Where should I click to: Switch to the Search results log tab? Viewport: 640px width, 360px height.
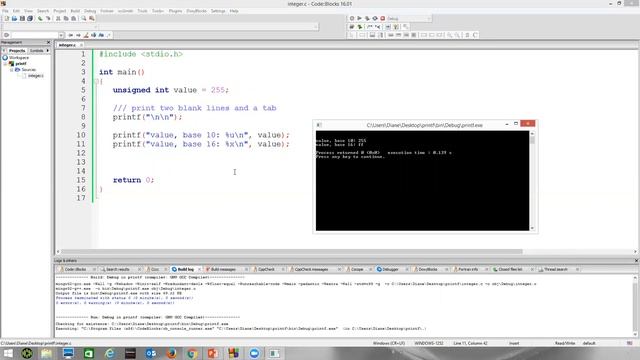(x=118, y=269)
